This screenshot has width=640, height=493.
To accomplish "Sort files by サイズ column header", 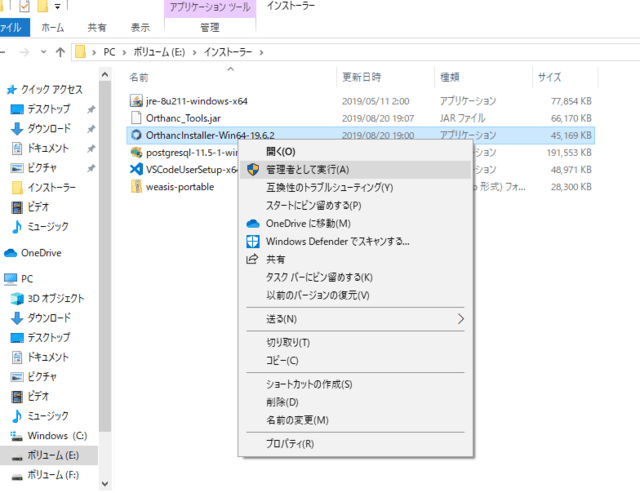I will (549, 77).
